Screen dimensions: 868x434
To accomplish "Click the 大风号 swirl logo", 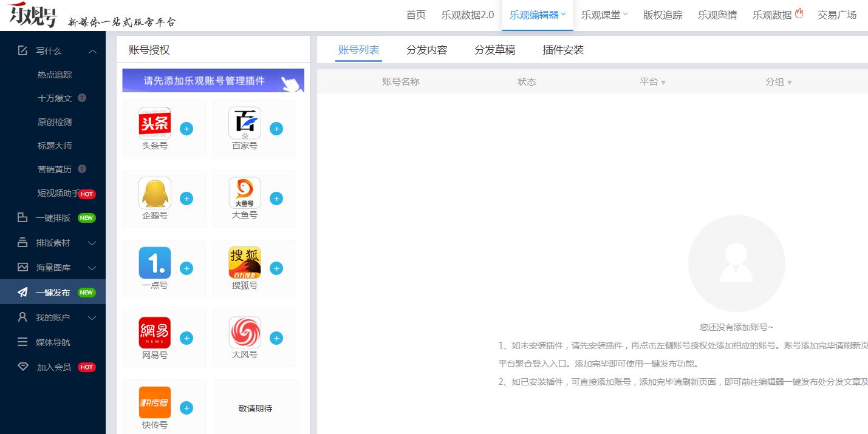I will pos(245,333).
